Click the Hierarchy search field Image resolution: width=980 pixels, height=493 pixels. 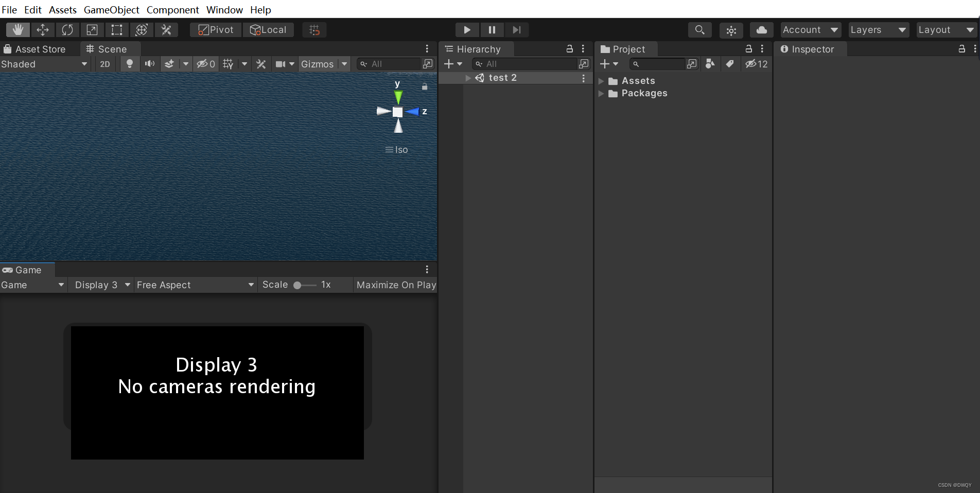pos(524,64)
